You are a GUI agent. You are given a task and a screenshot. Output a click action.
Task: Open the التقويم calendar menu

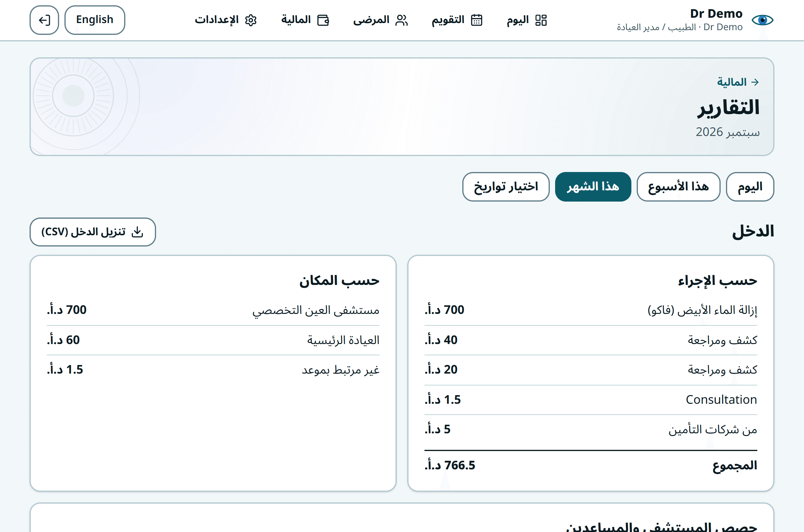pos(457,20)
